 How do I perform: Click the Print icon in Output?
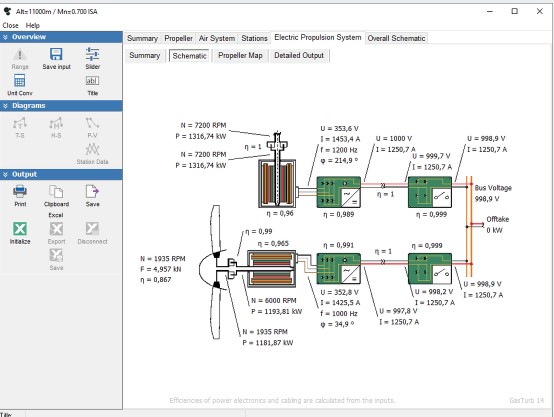tap(20, 192)
